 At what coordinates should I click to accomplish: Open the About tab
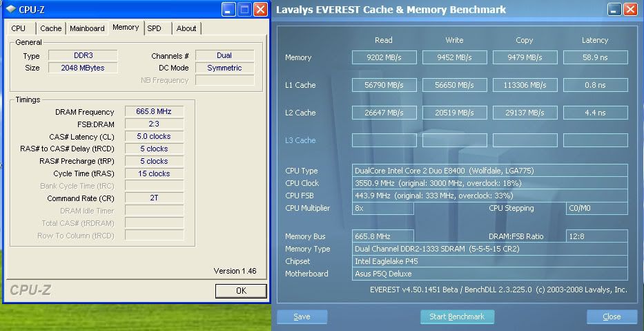coord(186,28)
